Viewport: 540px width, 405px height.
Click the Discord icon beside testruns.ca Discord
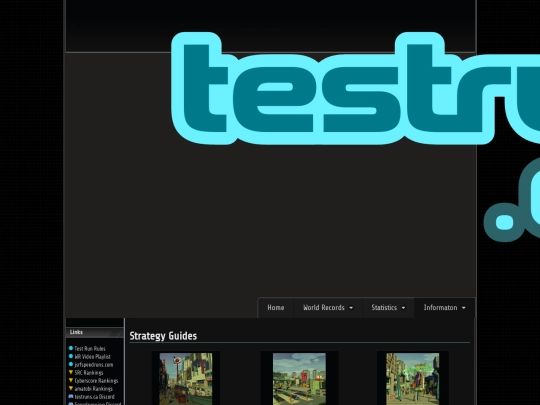(71, 396)
